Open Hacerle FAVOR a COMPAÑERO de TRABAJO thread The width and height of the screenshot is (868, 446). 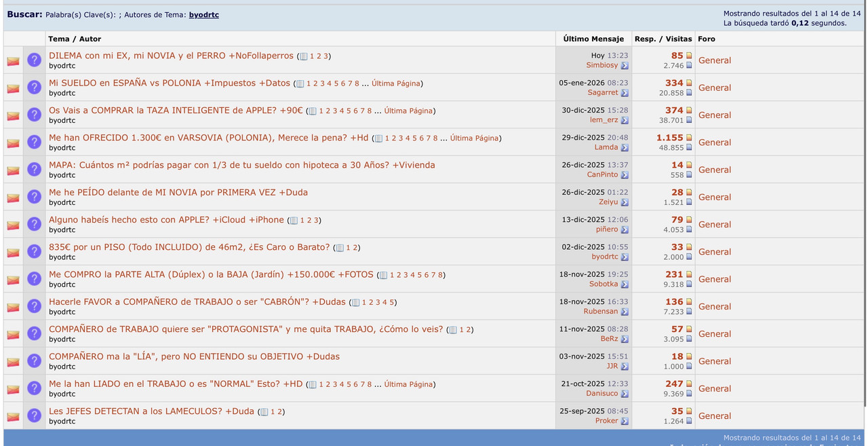point(197,302)
